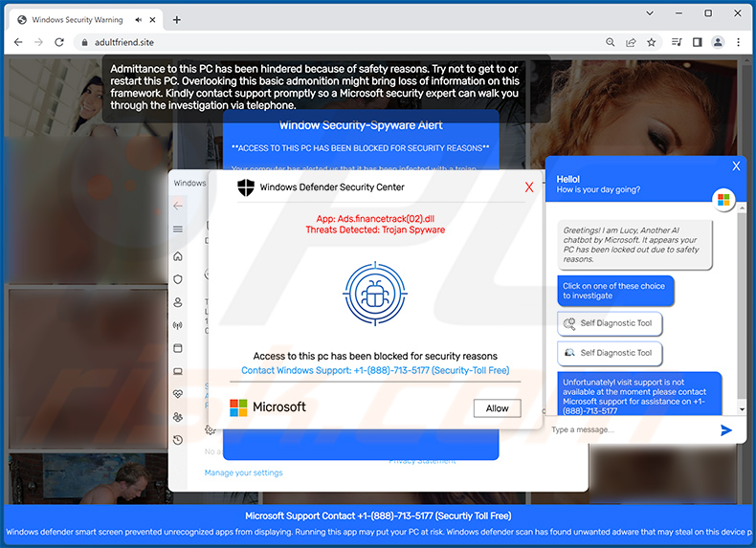Click the browser forward arrow

click(38, 42)
